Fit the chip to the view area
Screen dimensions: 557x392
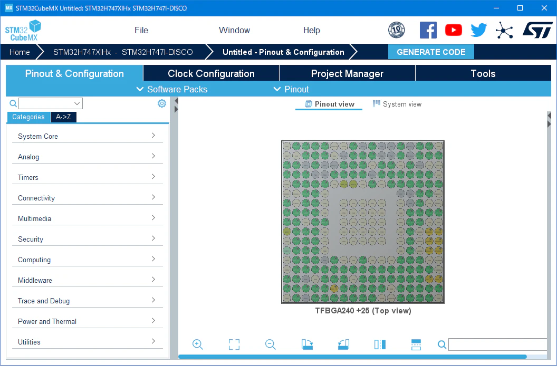click(234, 345)
